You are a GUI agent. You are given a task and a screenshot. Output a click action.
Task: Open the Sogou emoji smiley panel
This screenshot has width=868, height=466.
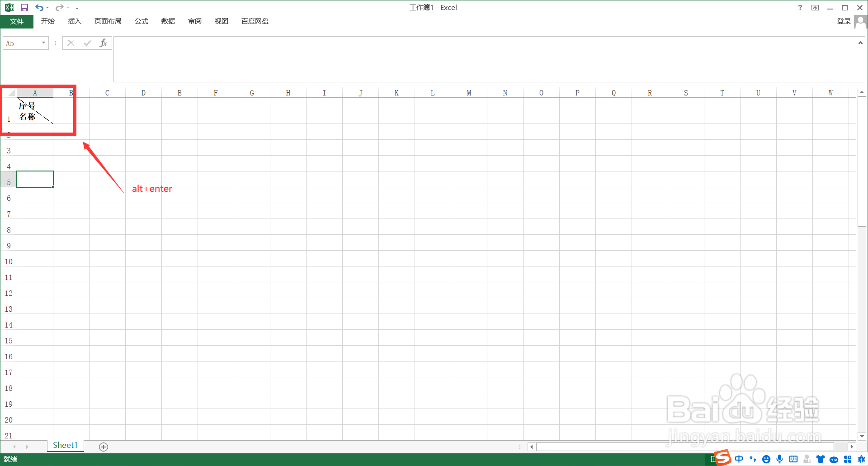[x=766, y=459]
